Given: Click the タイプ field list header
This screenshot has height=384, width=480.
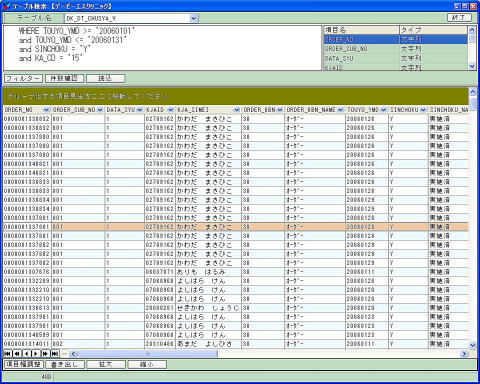Looking at the screenshot, I should point(433,30).
